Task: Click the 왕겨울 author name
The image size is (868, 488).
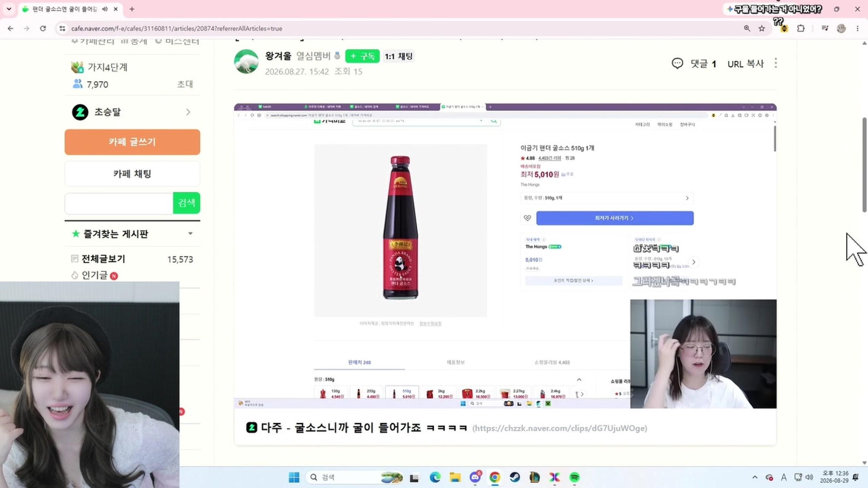Action: 278,56
